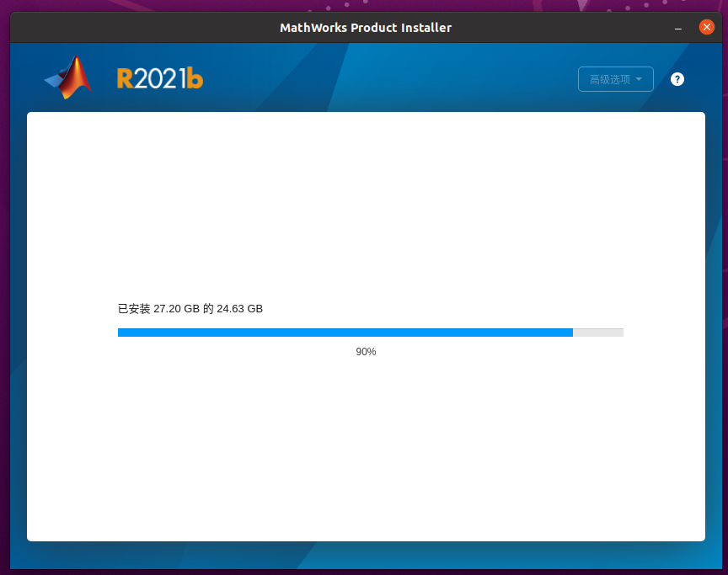This screenshot has height=575, width=728.
Task: Click the MathWorks Product Installer title bar
Action: pyautogui.click(x=366, y=28)
